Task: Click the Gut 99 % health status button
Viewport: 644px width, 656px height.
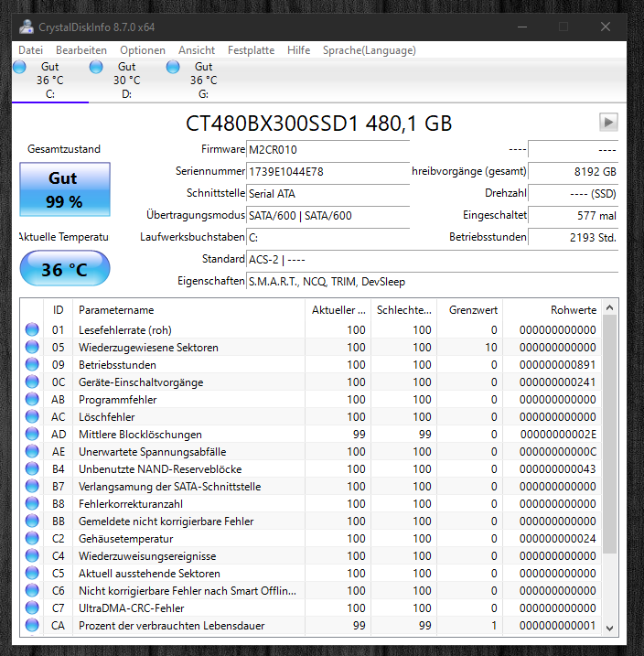Action: 65,189
